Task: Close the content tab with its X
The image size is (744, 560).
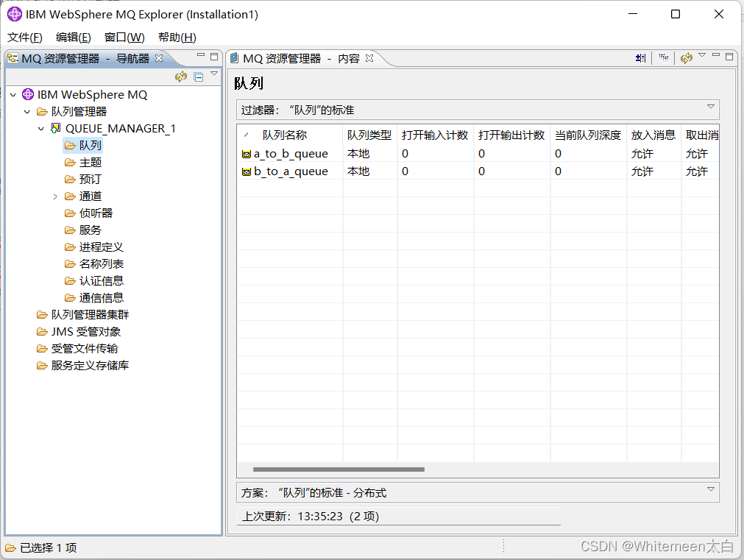Action: [x=369, y=58]
